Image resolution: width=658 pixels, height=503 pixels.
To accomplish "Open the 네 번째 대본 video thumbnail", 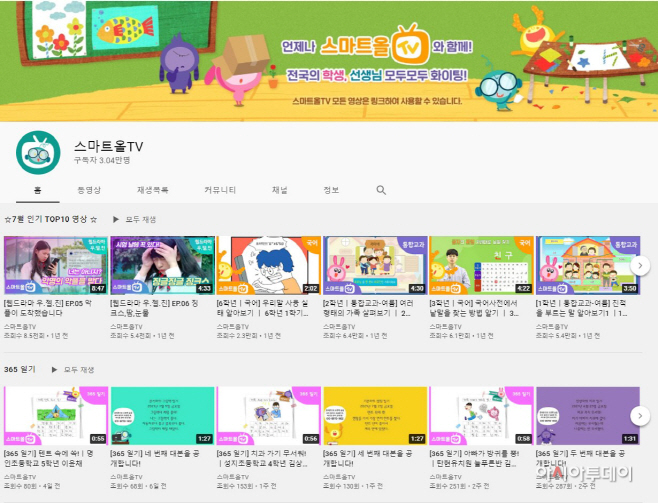I will click(x=162, y=416).
